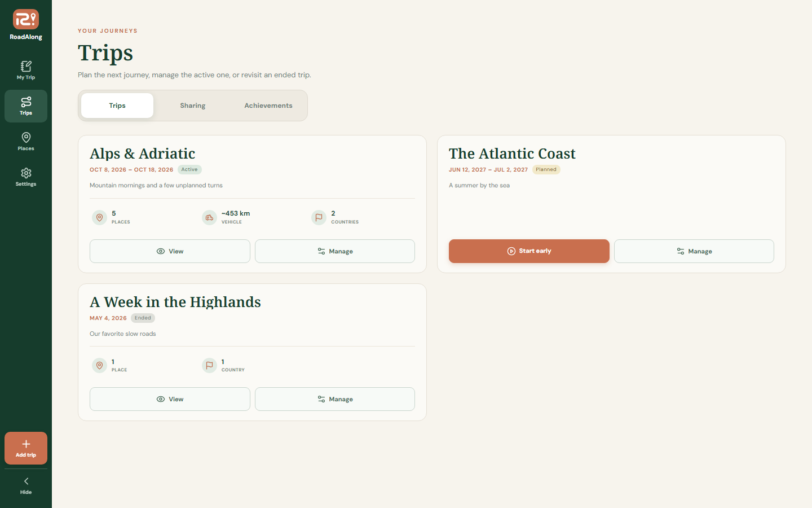Click the pin icon beside 1 Place

pos(99,365)
